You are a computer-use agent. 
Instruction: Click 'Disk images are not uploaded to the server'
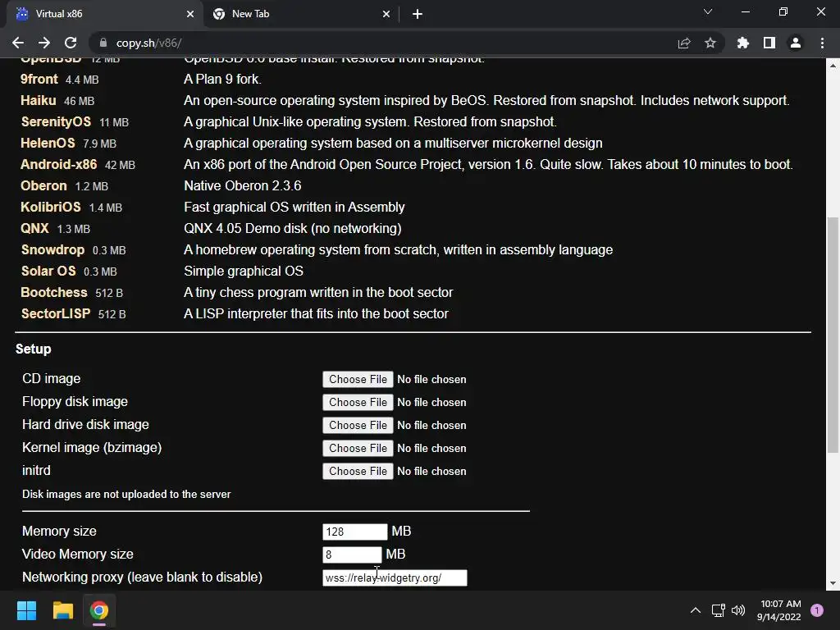[126, 495]
